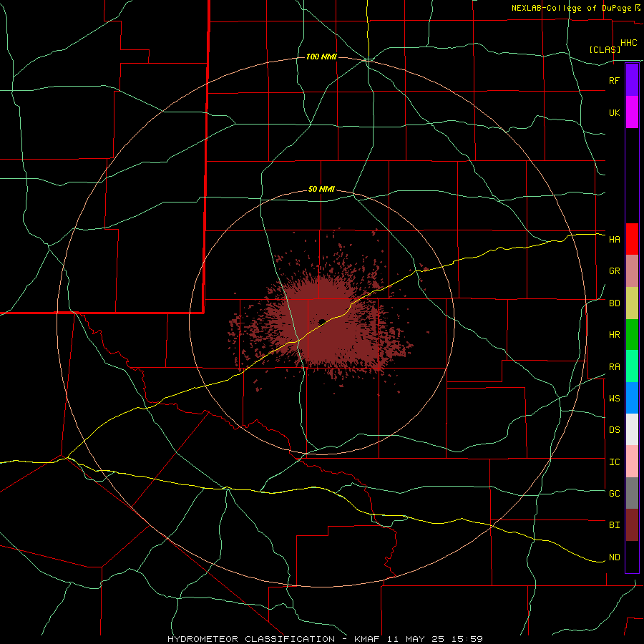This screenshot has width=644, height=644.
Task: Click the UK legend label
Action: 614,113
